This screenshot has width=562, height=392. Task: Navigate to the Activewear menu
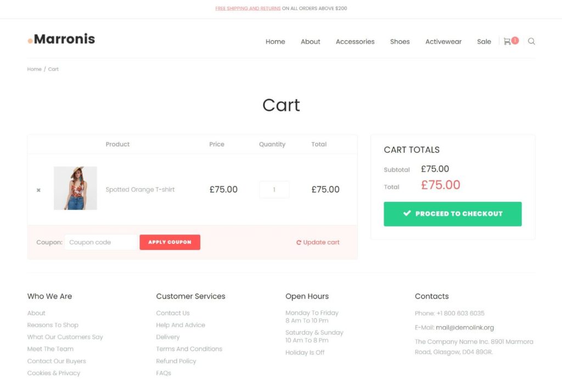(x=443, y=42)
